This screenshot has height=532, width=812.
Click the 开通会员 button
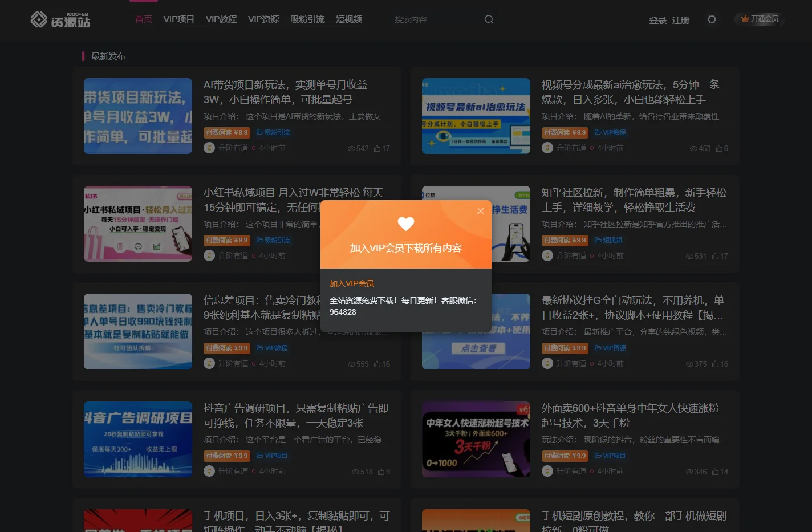pos(760,19)
